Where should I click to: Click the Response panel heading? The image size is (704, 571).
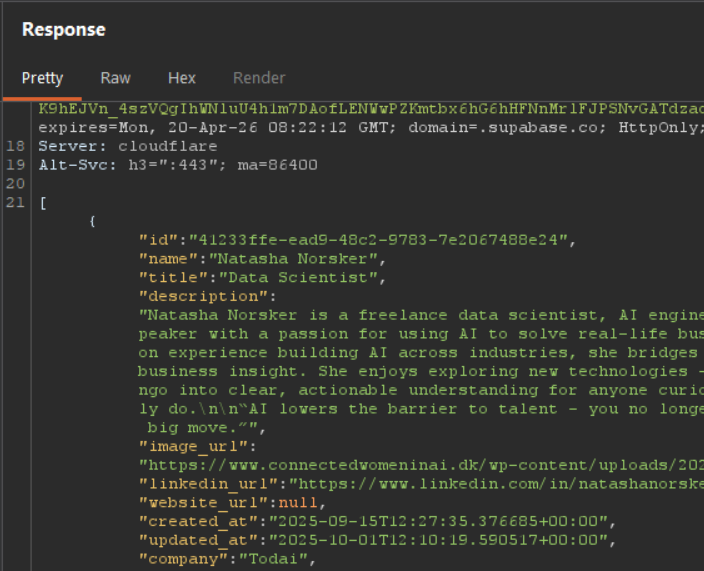tap(64, 30)
